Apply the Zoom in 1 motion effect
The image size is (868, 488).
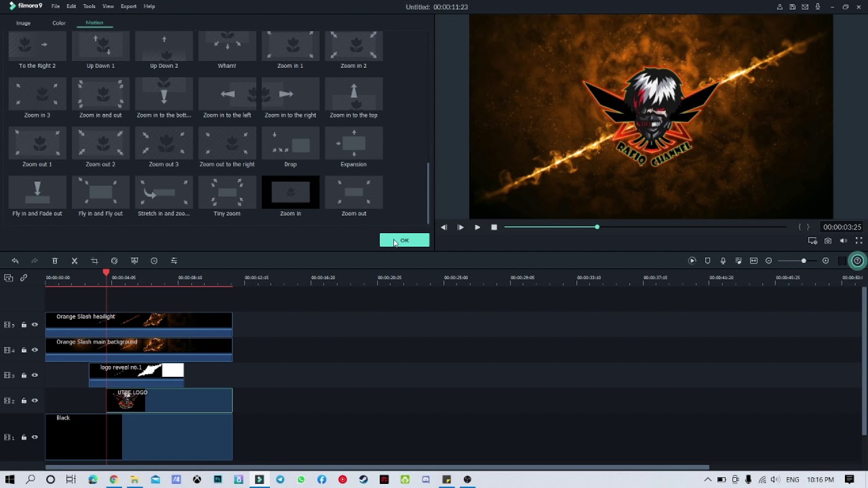[290, 50]
